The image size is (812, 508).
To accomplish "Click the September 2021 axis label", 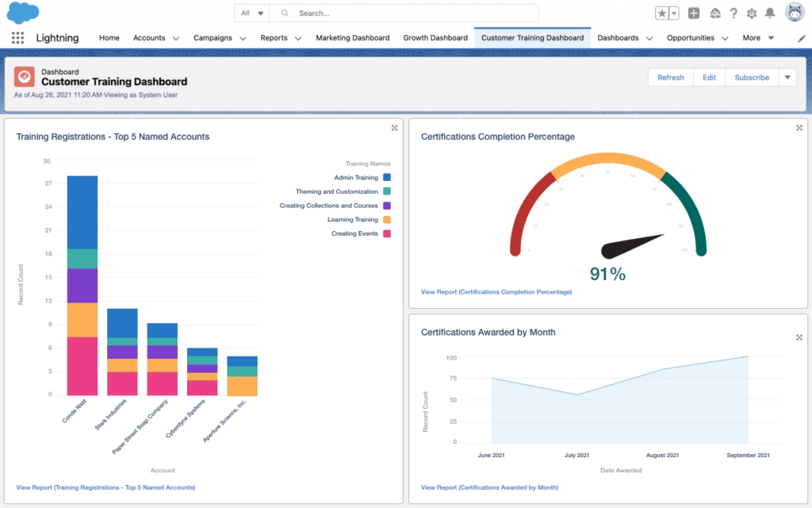I will point(748,455).
